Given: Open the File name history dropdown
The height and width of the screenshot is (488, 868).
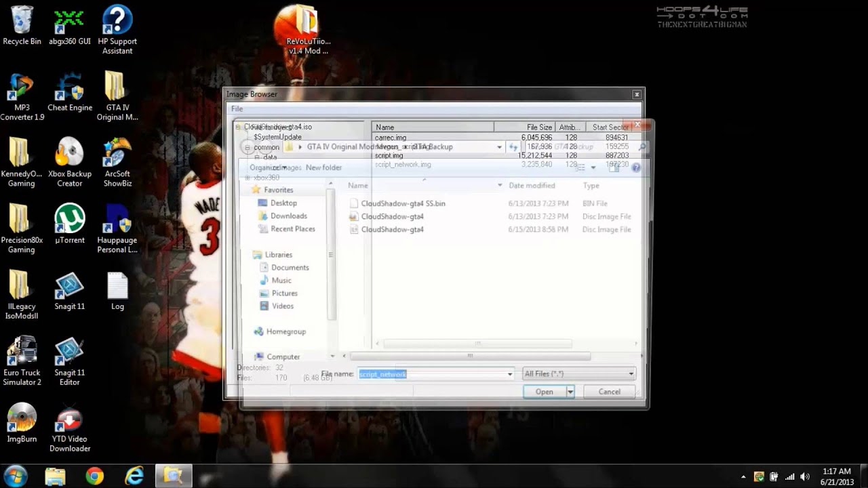Looking at the screenshot, I should click(510, 374).
